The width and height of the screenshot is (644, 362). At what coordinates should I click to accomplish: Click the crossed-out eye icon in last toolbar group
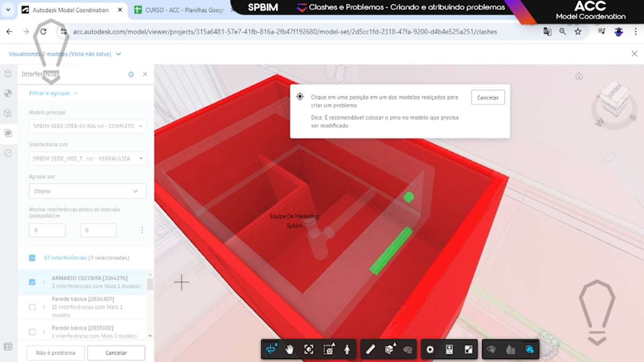(x=491, y=349)
